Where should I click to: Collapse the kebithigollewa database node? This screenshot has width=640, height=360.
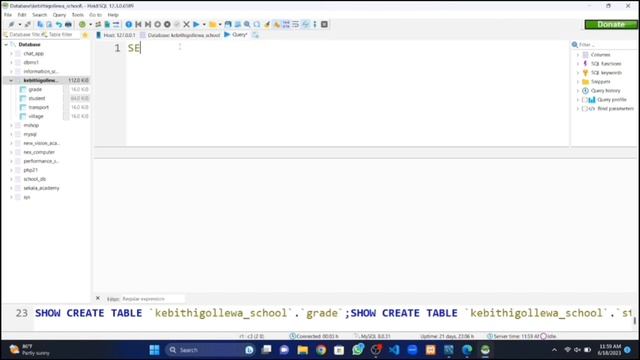[x=11, y=80]
